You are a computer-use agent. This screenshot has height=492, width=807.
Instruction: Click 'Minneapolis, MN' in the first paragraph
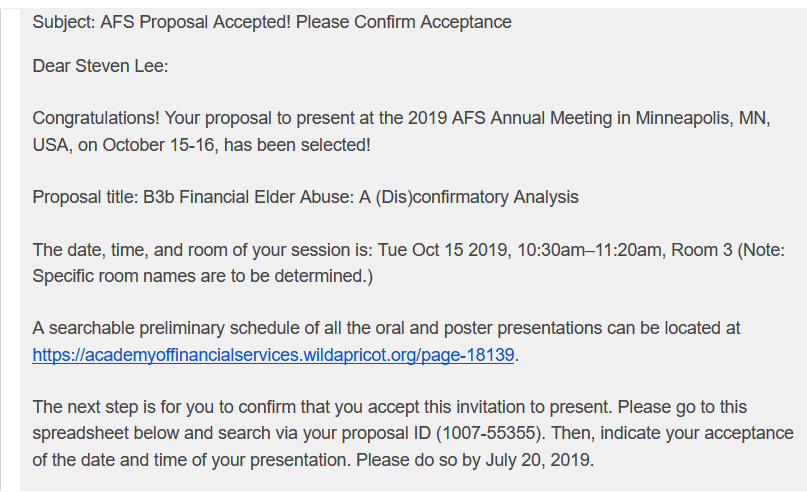[x=703, y=118]
